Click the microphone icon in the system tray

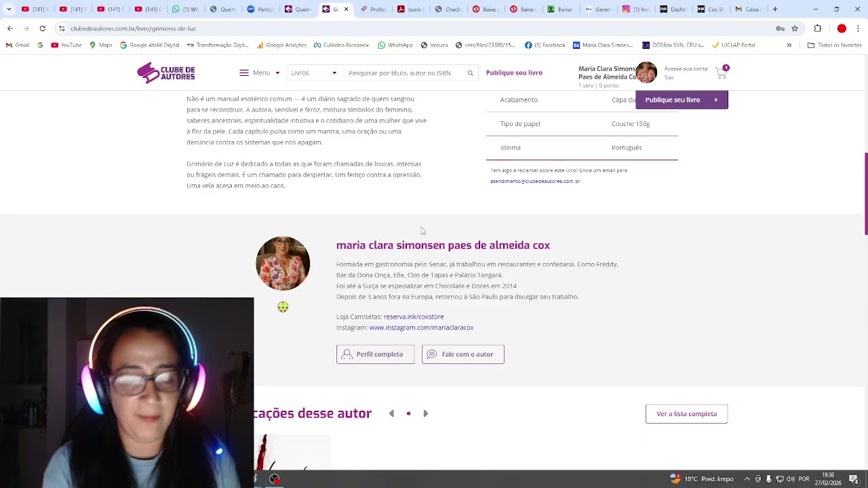point(769,479)
